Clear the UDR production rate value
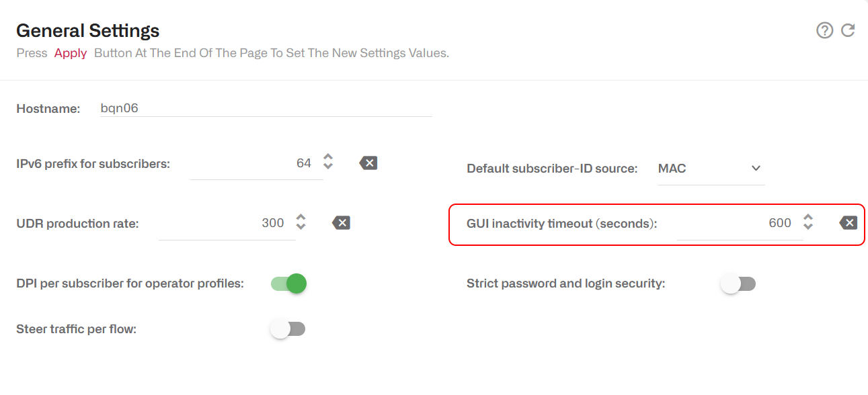 tap(341, 222)
